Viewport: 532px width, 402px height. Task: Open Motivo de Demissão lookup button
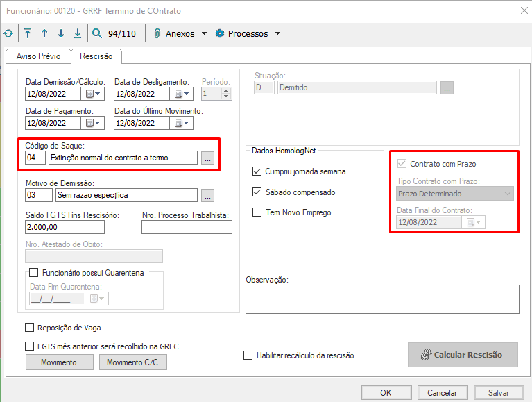pos(207,196)
